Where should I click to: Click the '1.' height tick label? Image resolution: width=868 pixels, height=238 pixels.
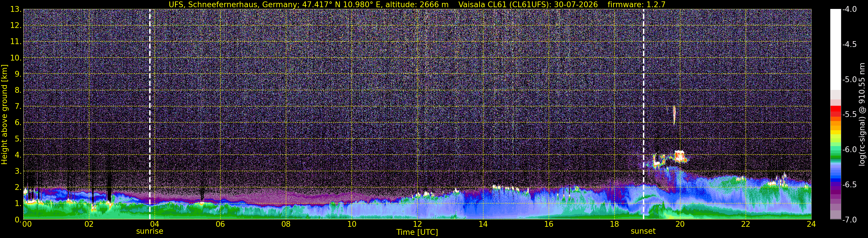pyautogui.click(x=18, y=203)
